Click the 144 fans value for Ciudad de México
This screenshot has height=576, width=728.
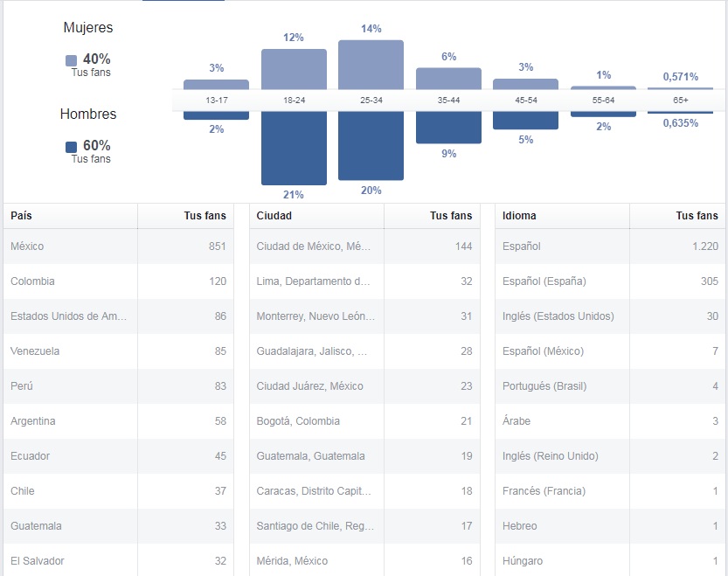[x=463, y=246]
